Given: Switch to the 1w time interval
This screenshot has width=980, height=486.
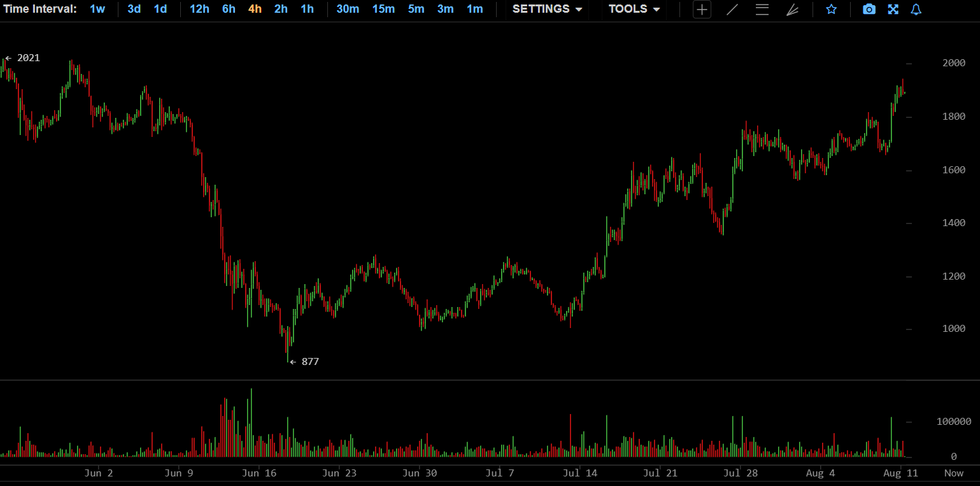Looking at the screenshot, I should [x=97, y=9].
